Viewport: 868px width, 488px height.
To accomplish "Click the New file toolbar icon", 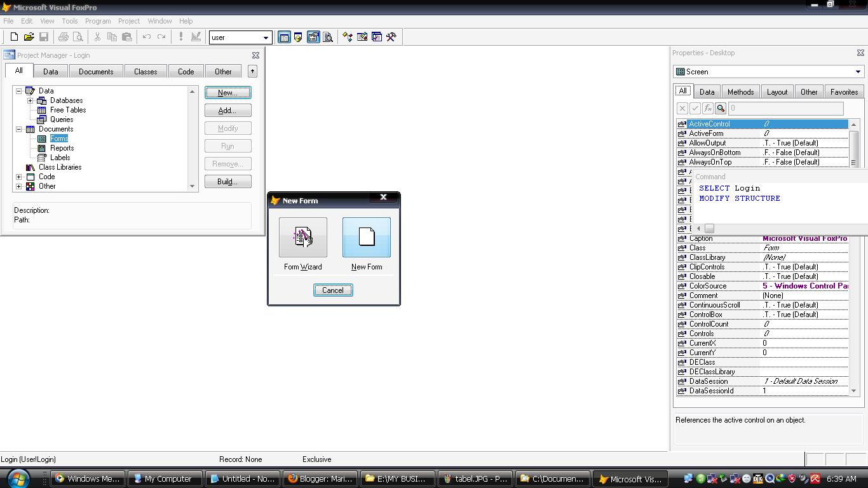I will pos(14,37).
